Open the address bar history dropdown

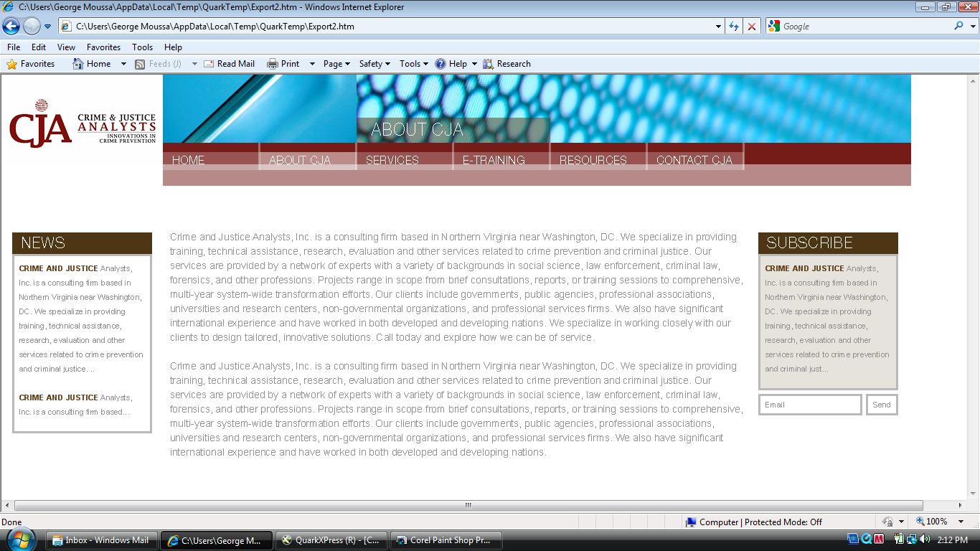717,26
